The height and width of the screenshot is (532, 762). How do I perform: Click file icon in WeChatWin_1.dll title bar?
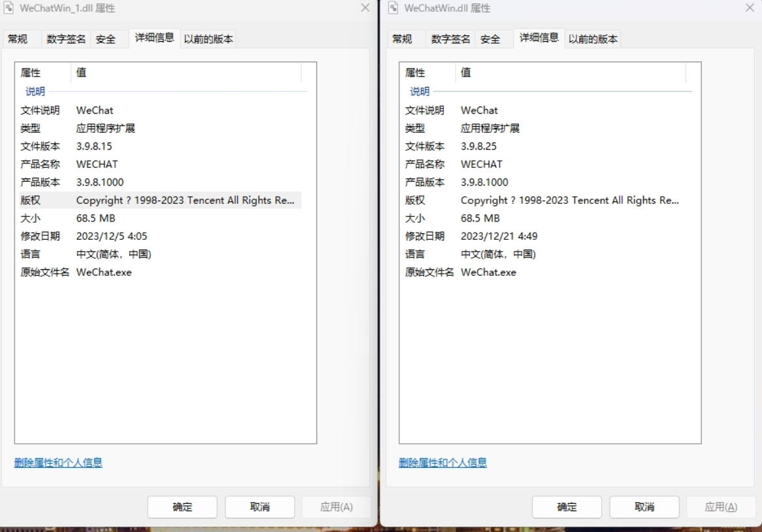[8, 8]
